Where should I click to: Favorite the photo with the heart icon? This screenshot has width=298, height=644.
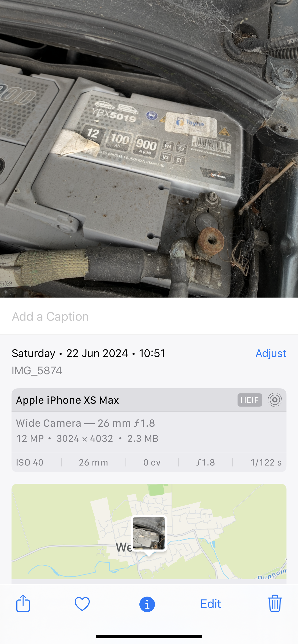[82, 604]
